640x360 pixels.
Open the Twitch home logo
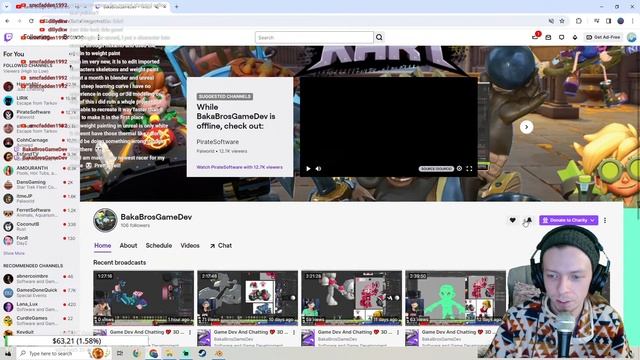point(8,38)
